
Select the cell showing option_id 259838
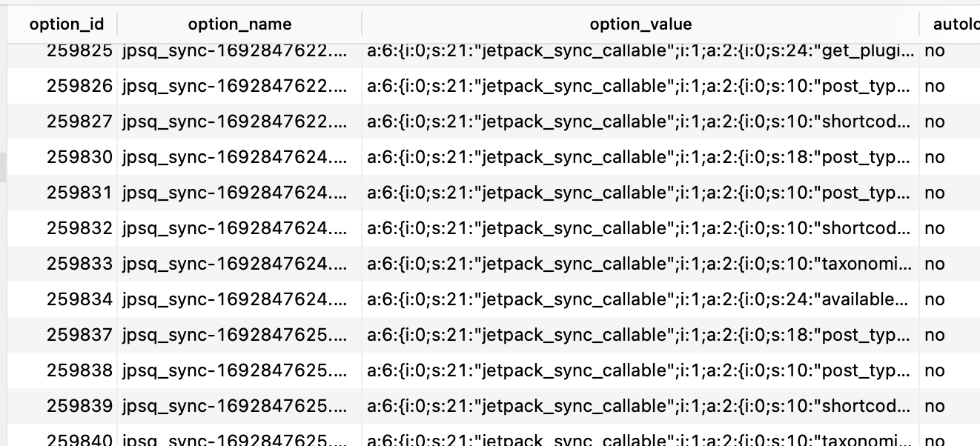coord(79,370)
